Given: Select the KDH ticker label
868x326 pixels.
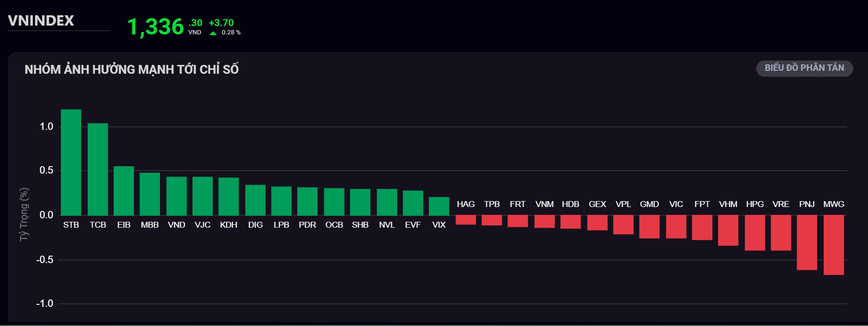Looking at the screenshot, I should click(x=228, y=225).
